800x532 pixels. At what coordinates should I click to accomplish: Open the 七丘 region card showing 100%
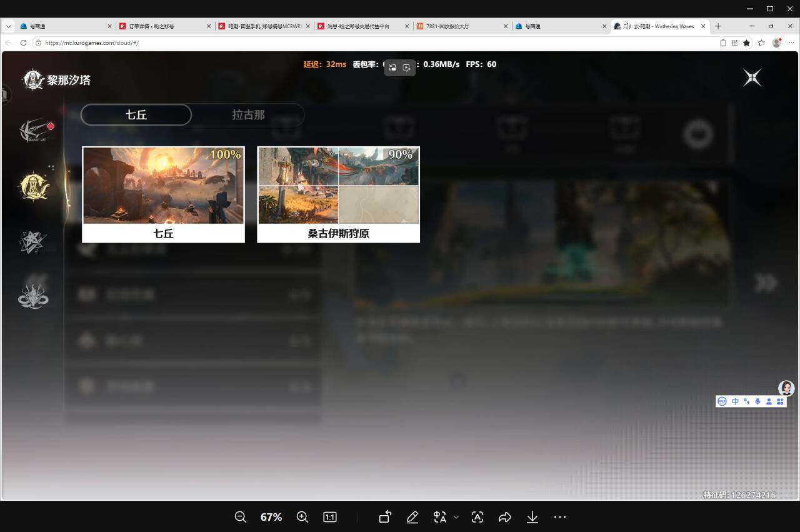click(x=163, y=194)
